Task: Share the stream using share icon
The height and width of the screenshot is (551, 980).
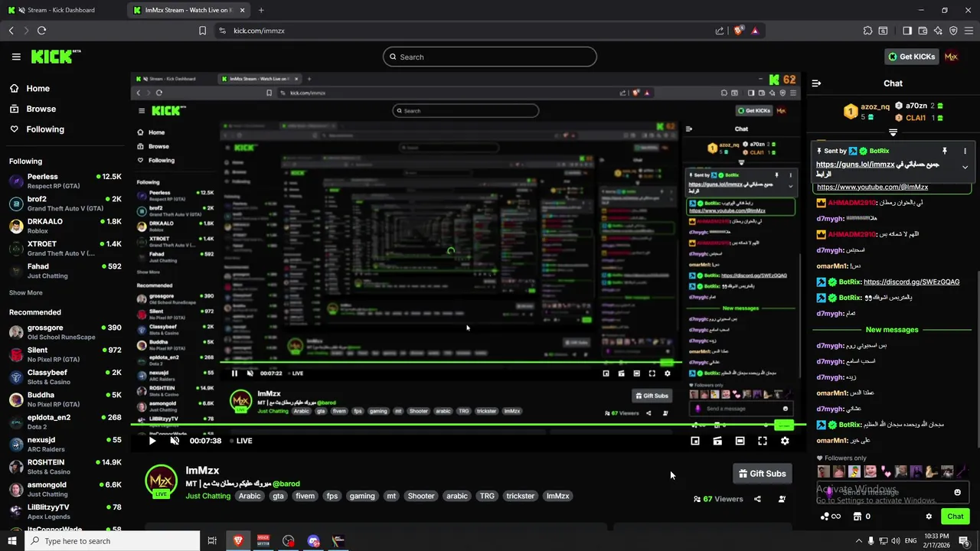Action: point(757,499)
